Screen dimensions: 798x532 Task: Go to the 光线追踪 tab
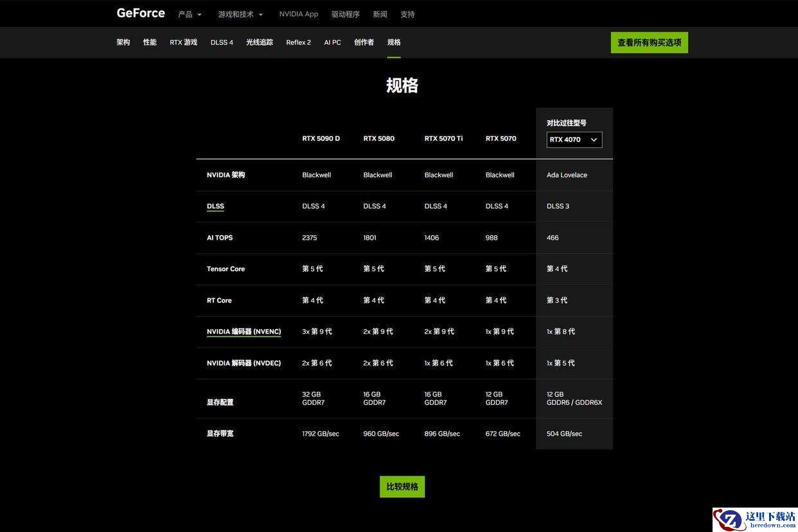[x=260, y=42]
